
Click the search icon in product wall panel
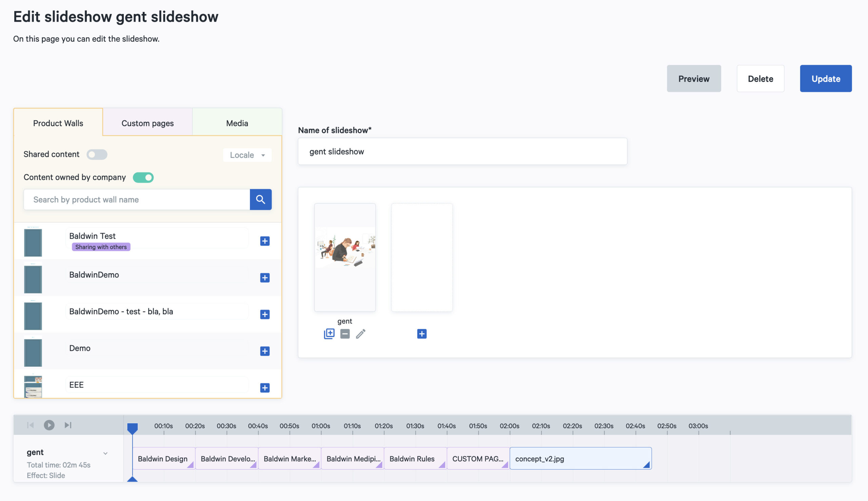tap(261, 199)
